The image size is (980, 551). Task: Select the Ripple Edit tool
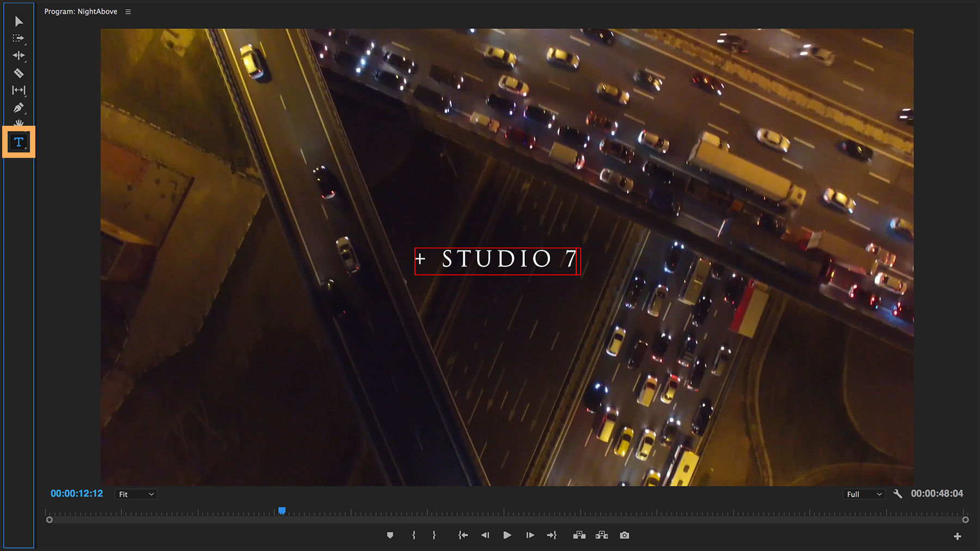pyautogui.click(x=18, y=55)
